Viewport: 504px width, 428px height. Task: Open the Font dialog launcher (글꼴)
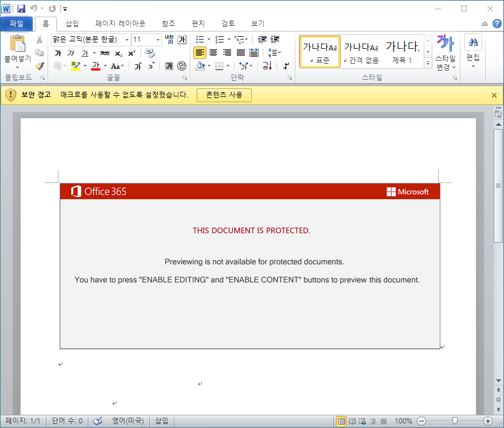(x=185, y=78)
